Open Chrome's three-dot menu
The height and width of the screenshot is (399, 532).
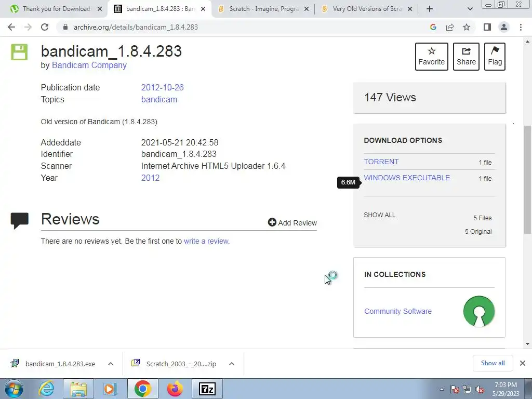click(x=521, y=27)
